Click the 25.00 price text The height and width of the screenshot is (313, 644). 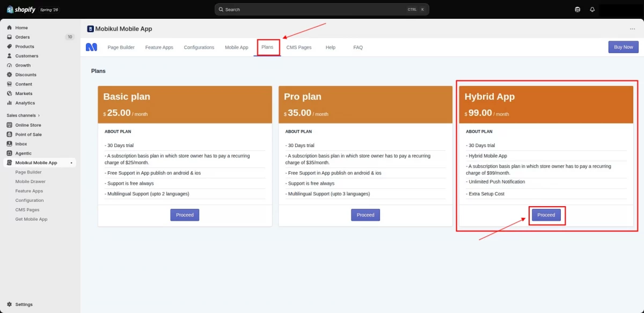pyautogui.click(x=119, y=113)
